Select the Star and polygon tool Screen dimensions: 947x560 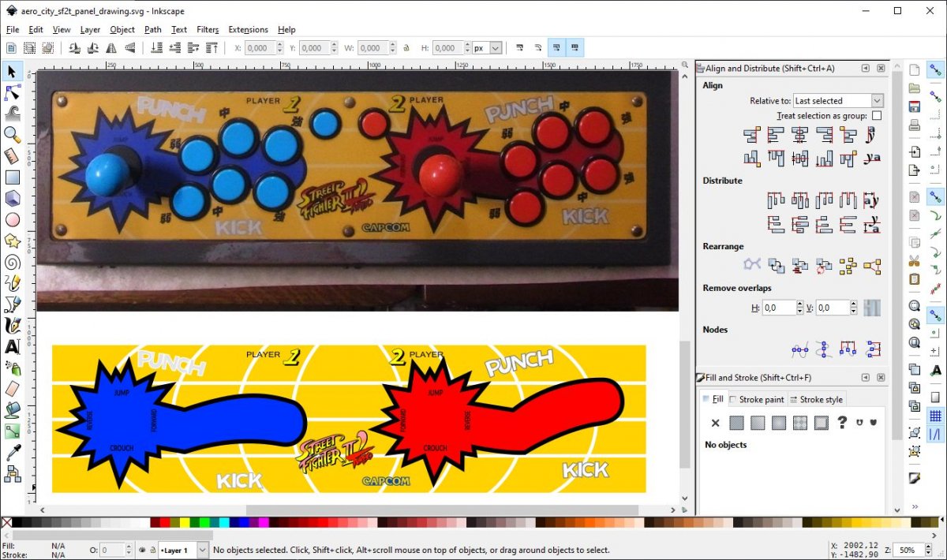click(x=12, y=241)
